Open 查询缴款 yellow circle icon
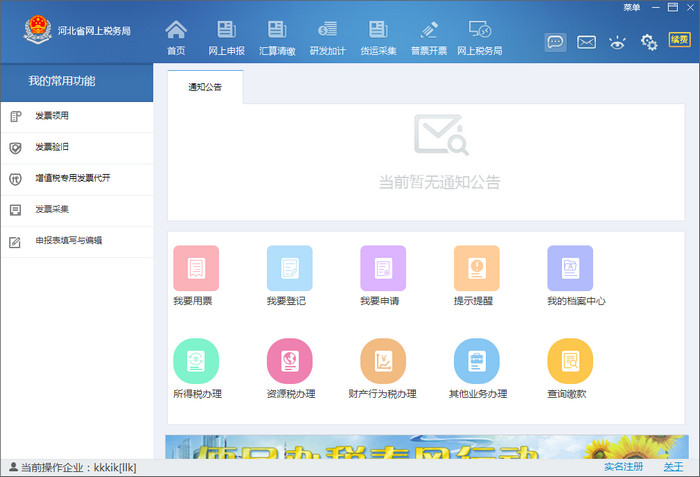 point(570,361)
